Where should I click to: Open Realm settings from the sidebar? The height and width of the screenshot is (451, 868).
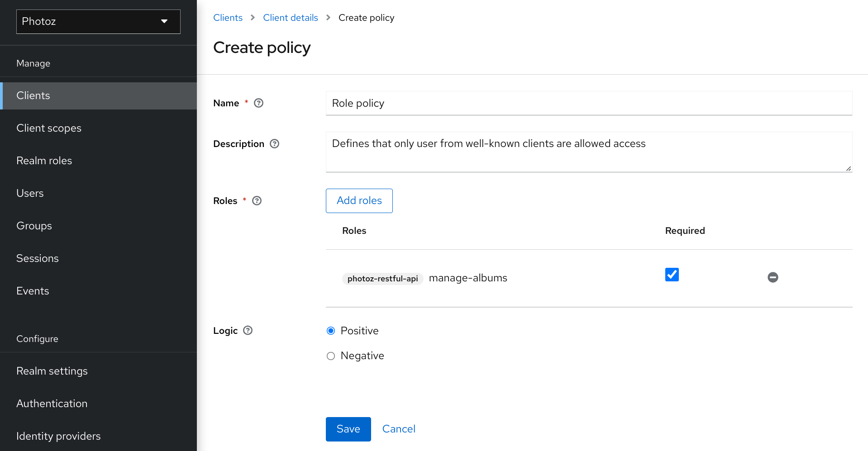point(52,371)
